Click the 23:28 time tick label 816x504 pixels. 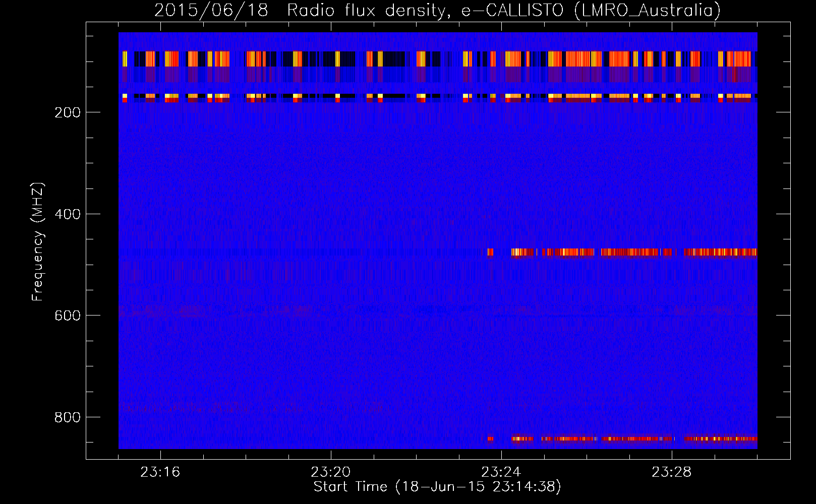click(x=672, y=472)
